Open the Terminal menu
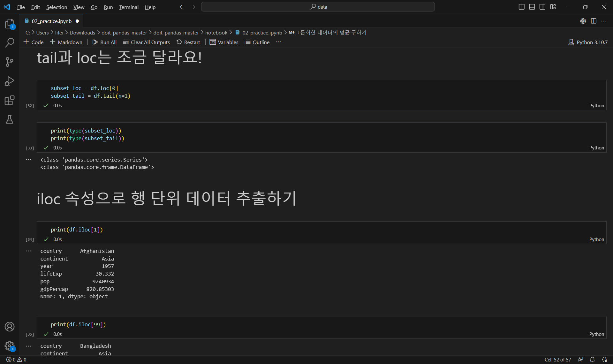This screenshot has width=613, height=364. pos(129,7)
